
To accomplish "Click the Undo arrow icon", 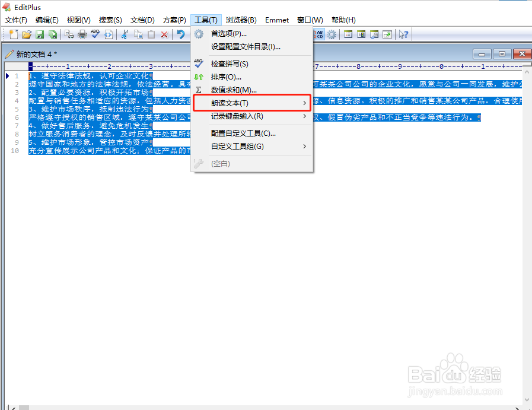I will tap(181, 34).
